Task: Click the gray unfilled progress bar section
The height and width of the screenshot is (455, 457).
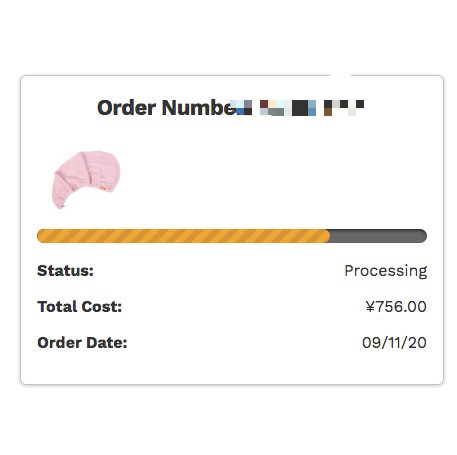Action: (x=378, y=236)
